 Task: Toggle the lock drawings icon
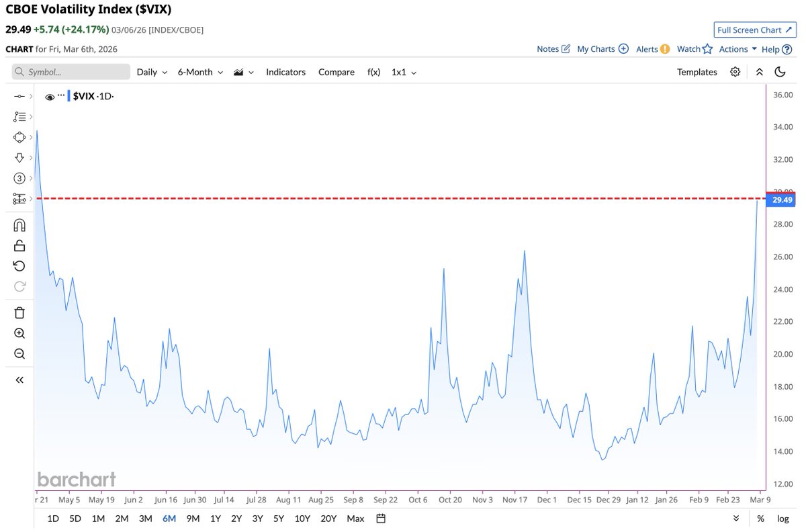pos(19,246)
